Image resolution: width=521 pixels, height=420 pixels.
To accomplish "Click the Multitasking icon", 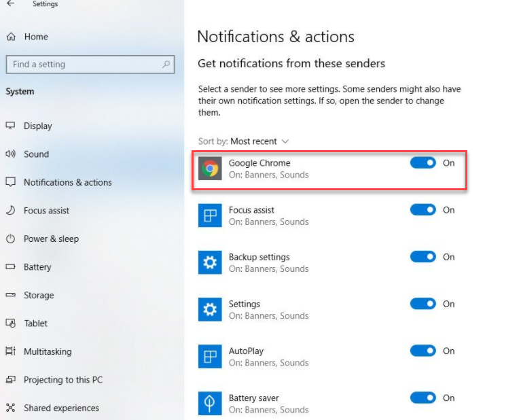I will [11, 351].
